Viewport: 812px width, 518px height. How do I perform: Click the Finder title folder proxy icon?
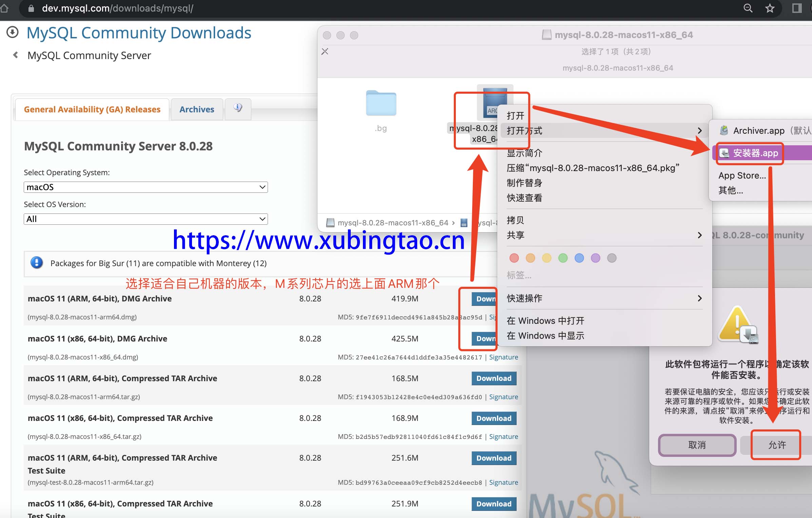pos(546,35)
